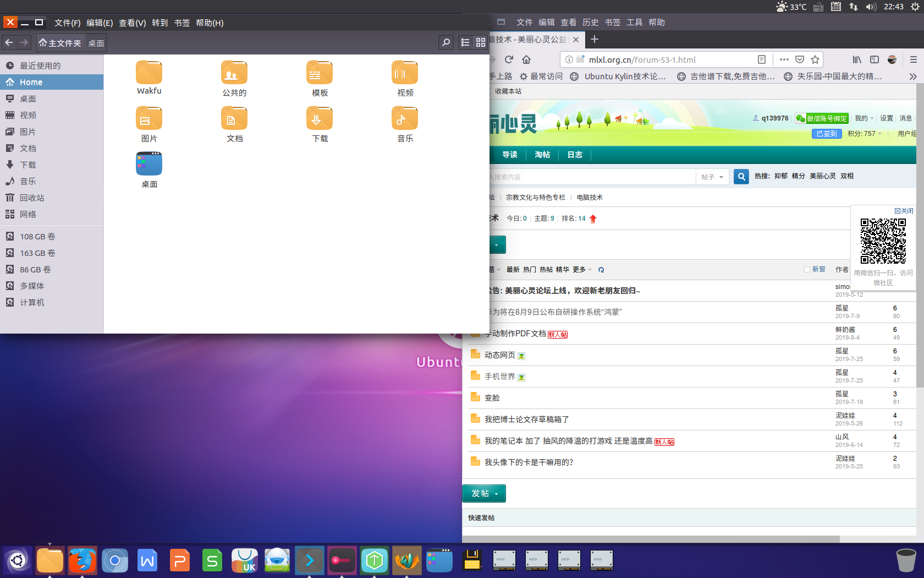This screenshot has height=578, width=924.
Task: Click the file manager search icon
Action: [x=446, y=42]
